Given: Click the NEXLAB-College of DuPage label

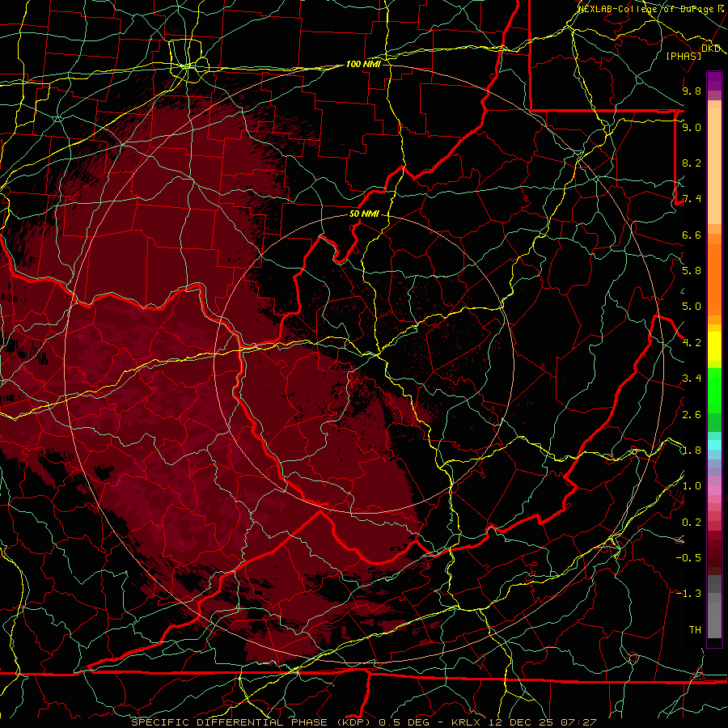Looking at the screenshot, I should coord(647,9).
